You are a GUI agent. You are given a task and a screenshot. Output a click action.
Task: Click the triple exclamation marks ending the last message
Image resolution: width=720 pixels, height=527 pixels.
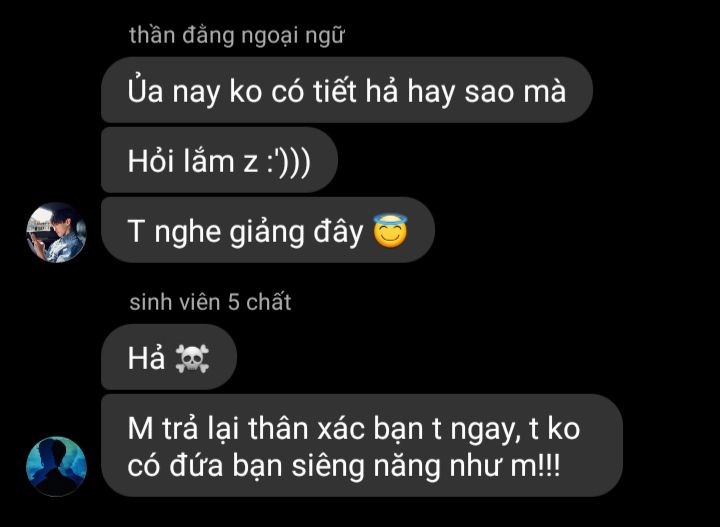tap(548, 465)
